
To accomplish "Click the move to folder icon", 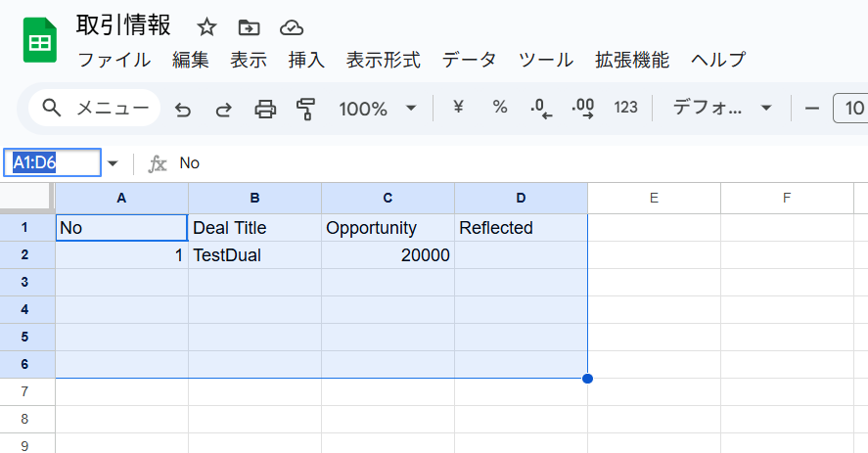I will pos(249,26).
